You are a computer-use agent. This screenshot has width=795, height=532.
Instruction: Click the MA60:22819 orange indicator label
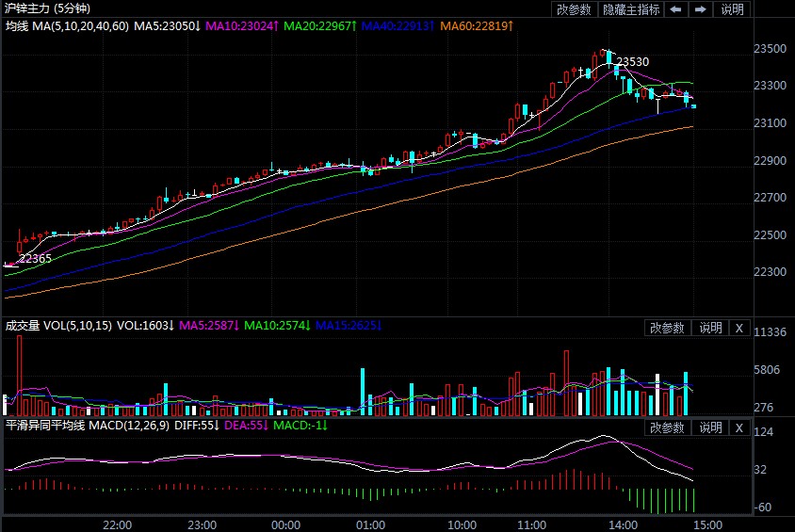tap(477, 25)
